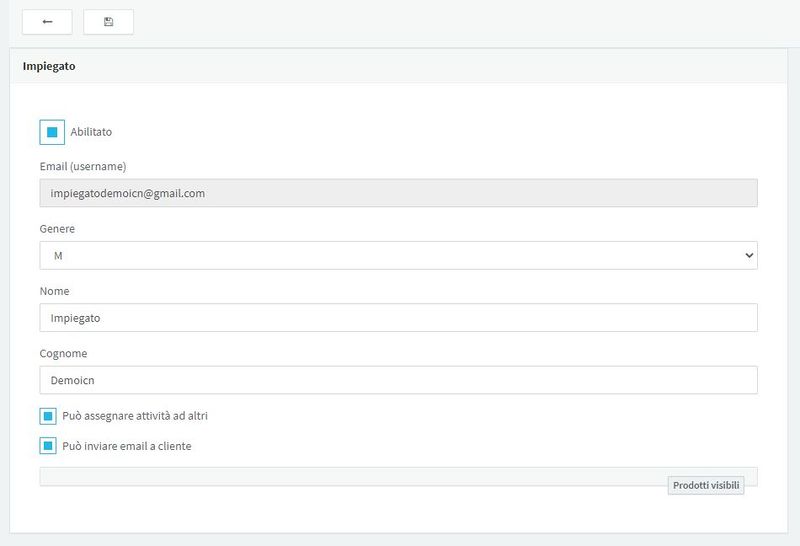Select the Cognome field with Demoicn
800x546 pixels.
coord(398,380)
